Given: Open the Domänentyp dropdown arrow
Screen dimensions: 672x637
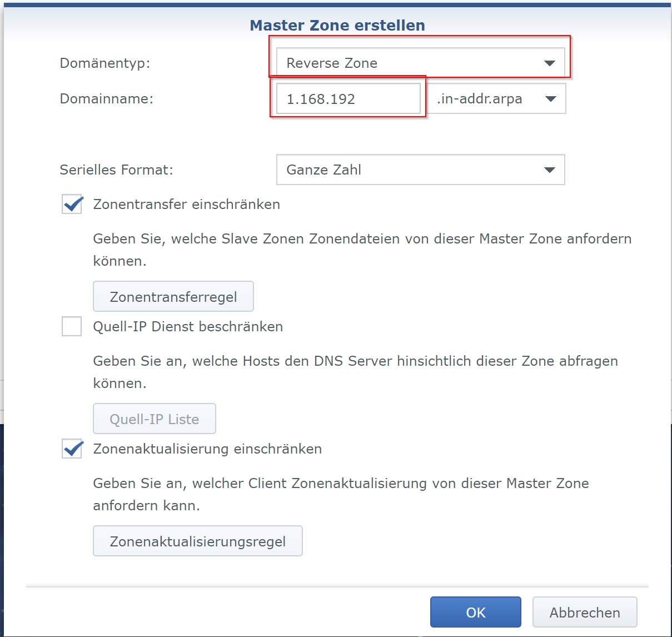Looking at the screenshot, I should tap(550, 63).
